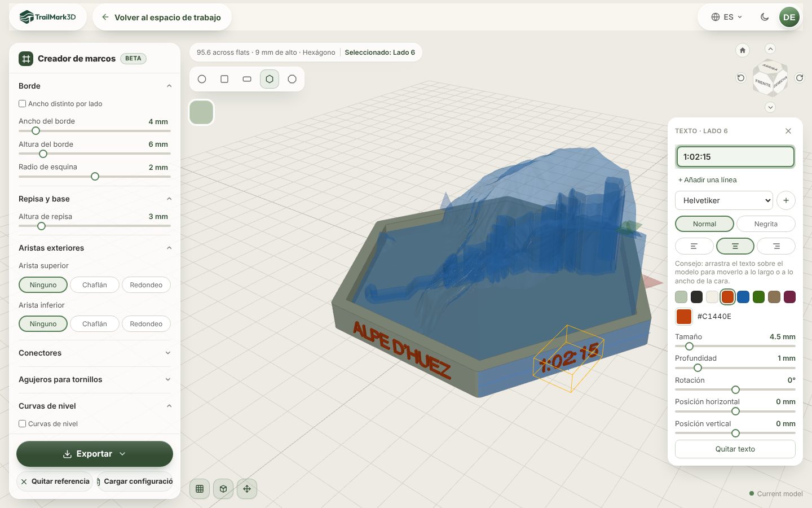Screen dimensions: 812x508
Task: Set Arista inferior to Chaflán
Action: [95, 324]
